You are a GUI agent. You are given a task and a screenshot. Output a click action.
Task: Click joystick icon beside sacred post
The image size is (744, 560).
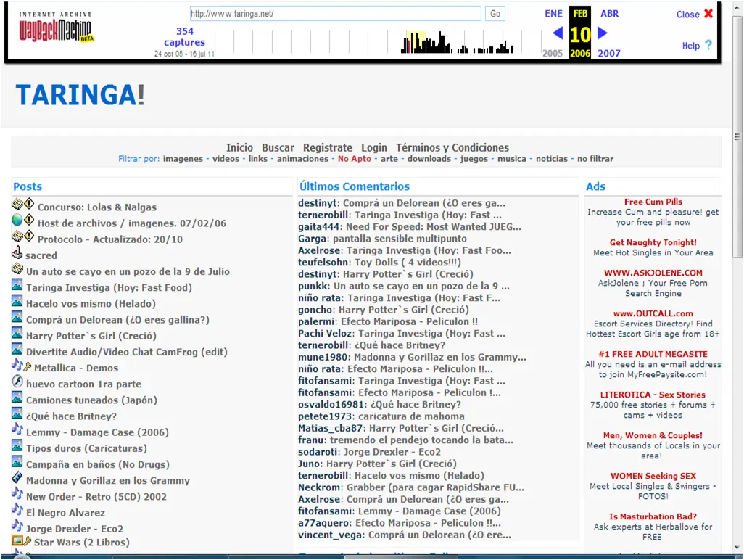(17, 252)
